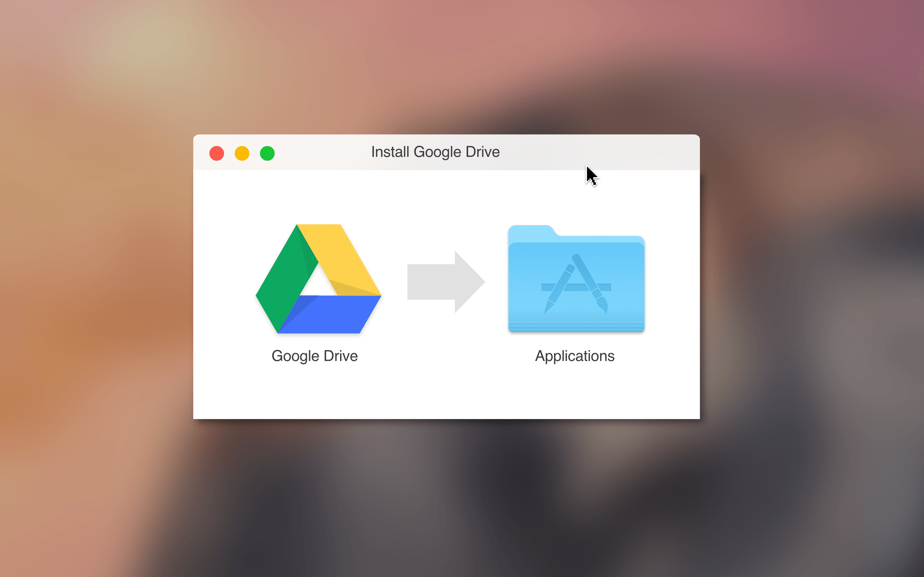This screenshot has width=924, height=577.
Task: Select the Google Drive app icon
Action: click(x=318, y=279)
